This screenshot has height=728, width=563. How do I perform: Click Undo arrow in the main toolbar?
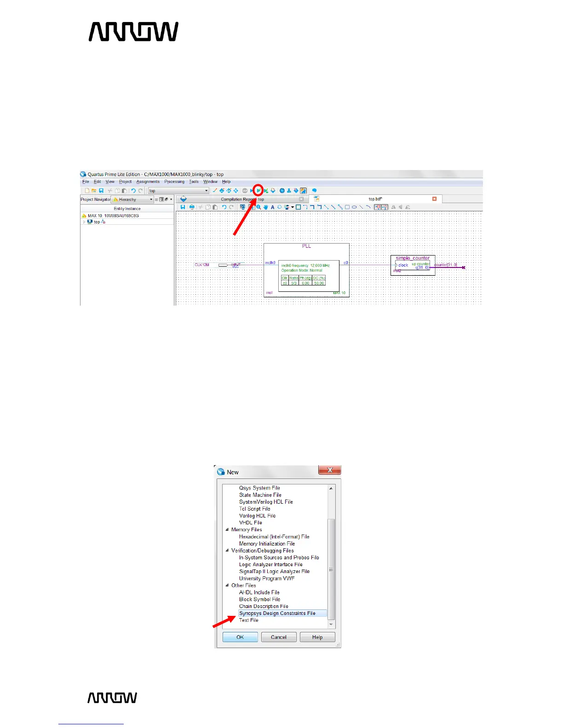(133, 191)
